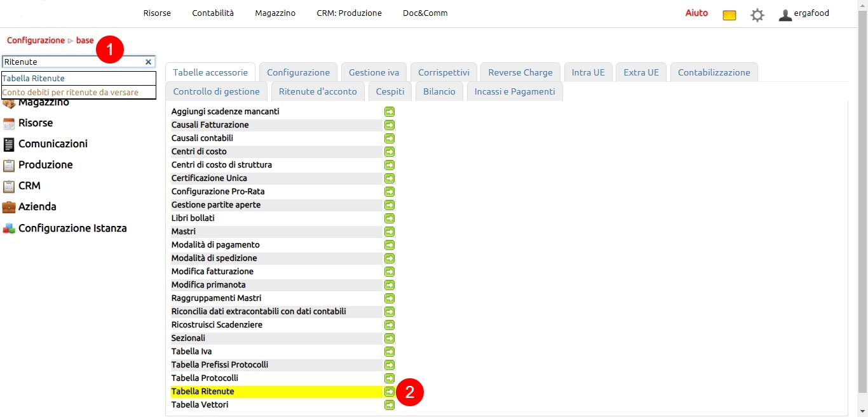Open the Contabilizzazione tab
868x417 pixels.
[x=714, y=72]
